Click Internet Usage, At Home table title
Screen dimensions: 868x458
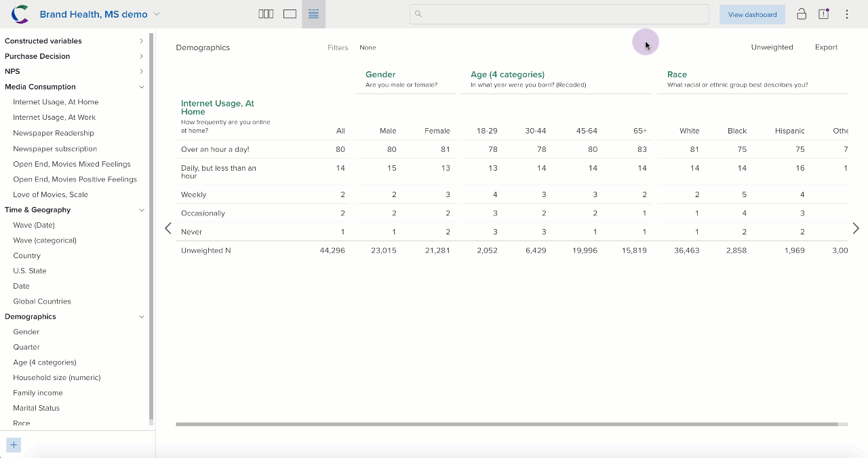click(218, 108)
